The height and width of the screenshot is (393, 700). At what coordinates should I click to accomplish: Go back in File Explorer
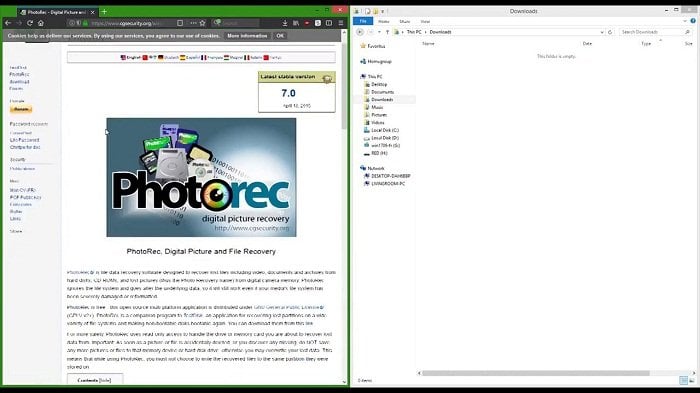[x=360, y=32]
